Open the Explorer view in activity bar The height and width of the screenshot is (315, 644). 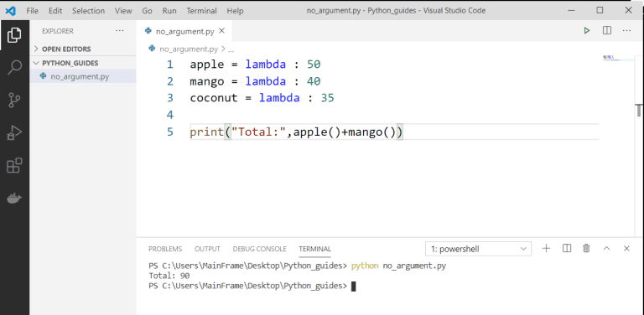coord(14,35)
